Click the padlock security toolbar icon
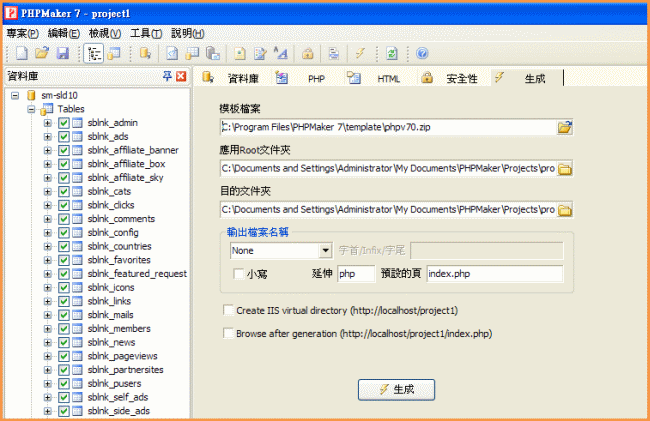Image resolution: width=650 pixels, height=421 pixels. point(307,53)
